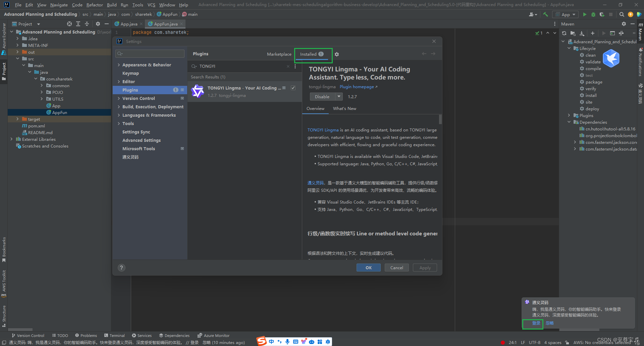Open the Navigate menu
The image size is (644, 346).
point(59,5)
